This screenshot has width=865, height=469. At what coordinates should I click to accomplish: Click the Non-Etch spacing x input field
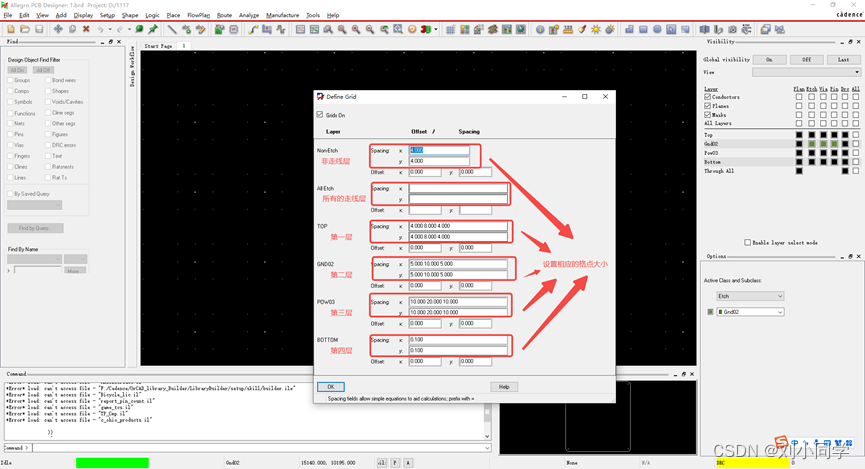(439, 150)
